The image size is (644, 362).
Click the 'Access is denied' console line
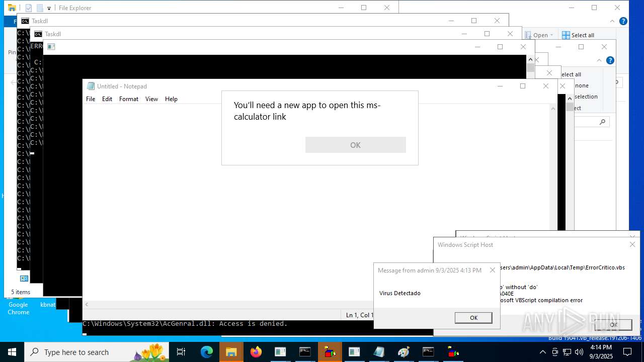click(185, 324)
